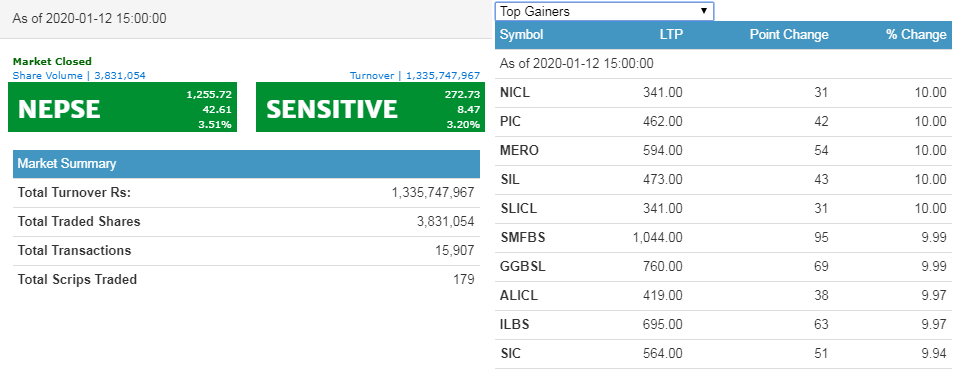Viewport: 955px width, 369px height.
Task: Open the MERO symbol row
Action: click(724, 150)
